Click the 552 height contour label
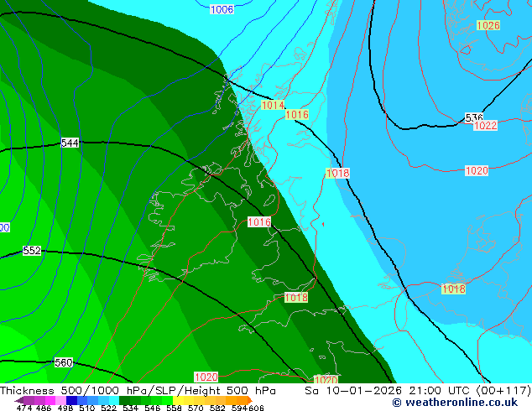Viewport: 532px width, 411px height. (x=32, y=251)
